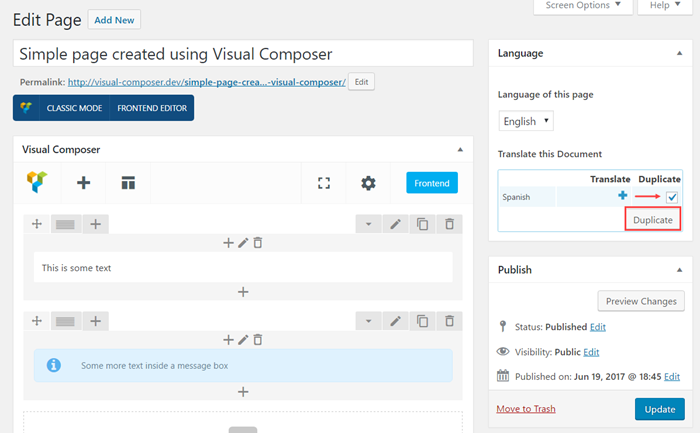700x433 pixels.
Task: Switch to Frontend Editor
Action: pos(152,108)
